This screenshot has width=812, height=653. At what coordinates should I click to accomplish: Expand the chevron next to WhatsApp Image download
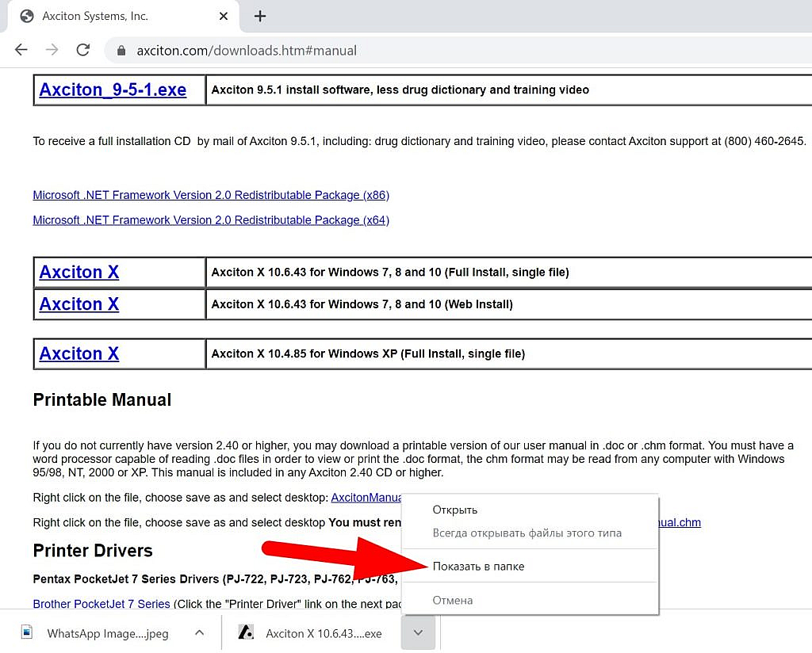tap(199, 632)
